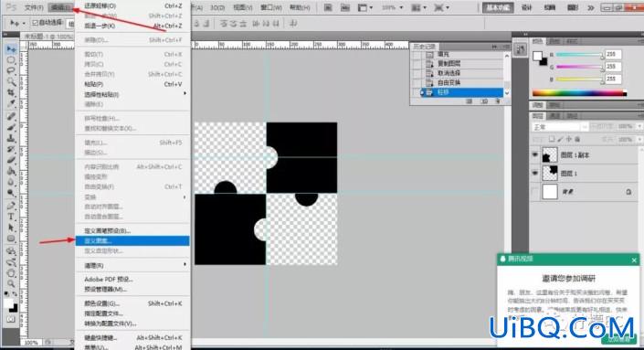Select the Path Selection tool
Screen dimensions: 644x350
click(x=11, y=228)
